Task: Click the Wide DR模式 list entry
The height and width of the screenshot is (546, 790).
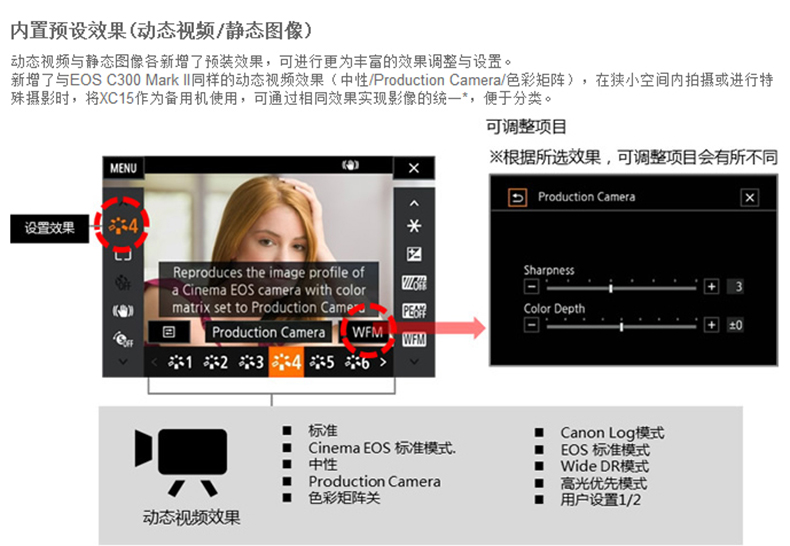Action: click(x=605, y=466)
